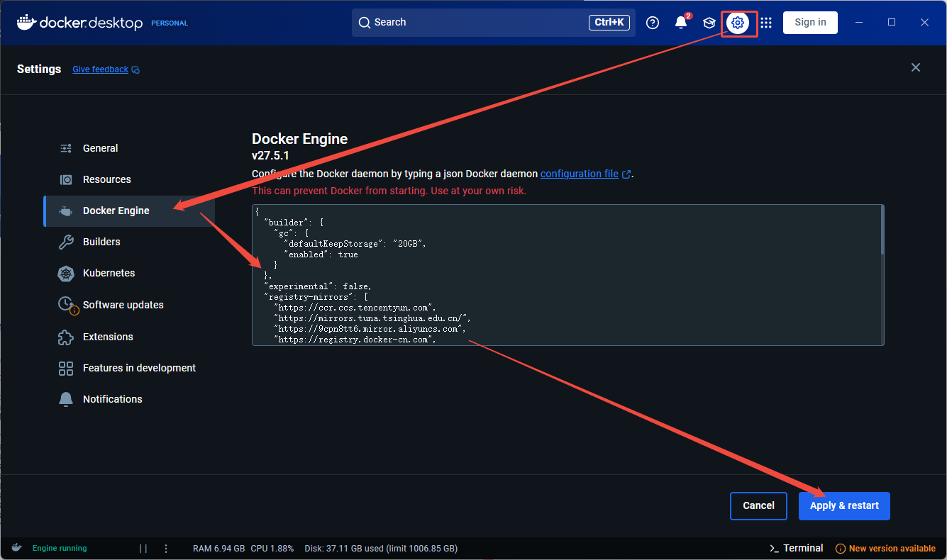Viewport: 947px width, 560px height.
Task: Open the Learning center graduation cap icon
Action: (x=709, y=23)
